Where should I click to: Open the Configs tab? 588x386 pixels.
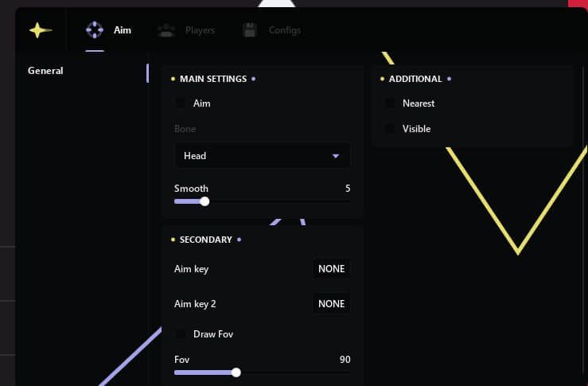[284, 30]
